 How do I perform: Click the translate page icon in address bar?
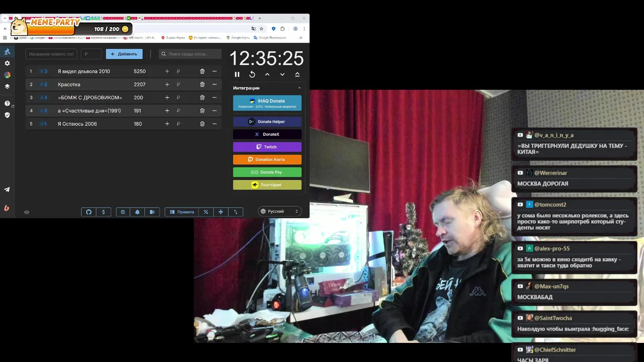point(254,29)
